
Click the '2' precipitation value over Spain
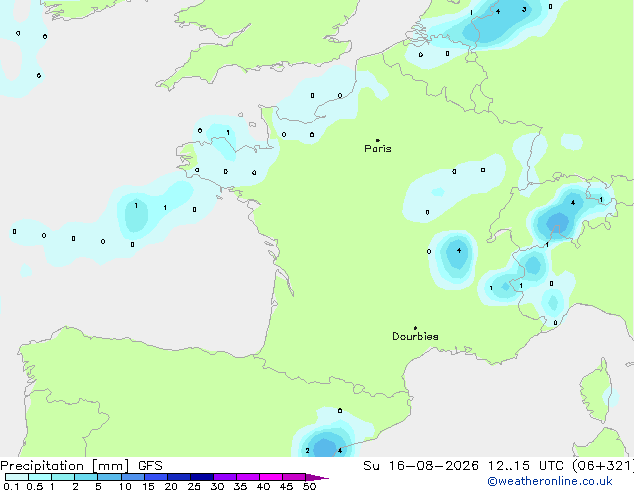tap(308, 450)
